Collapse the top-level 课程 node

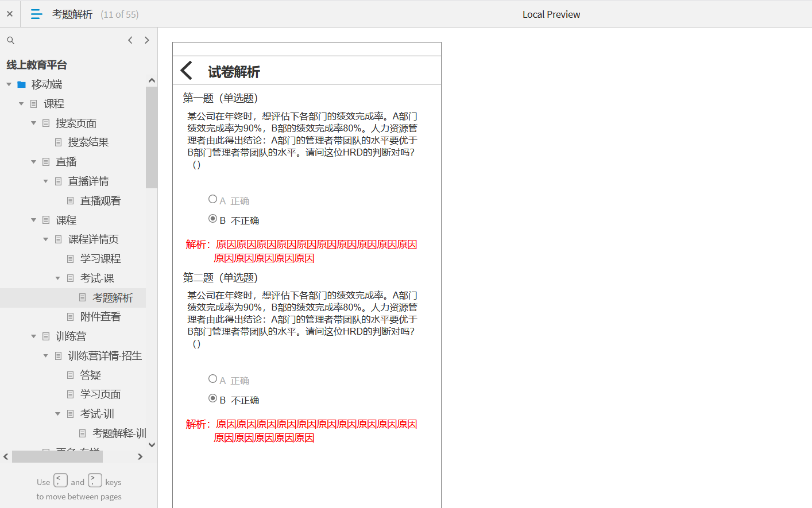21,104
